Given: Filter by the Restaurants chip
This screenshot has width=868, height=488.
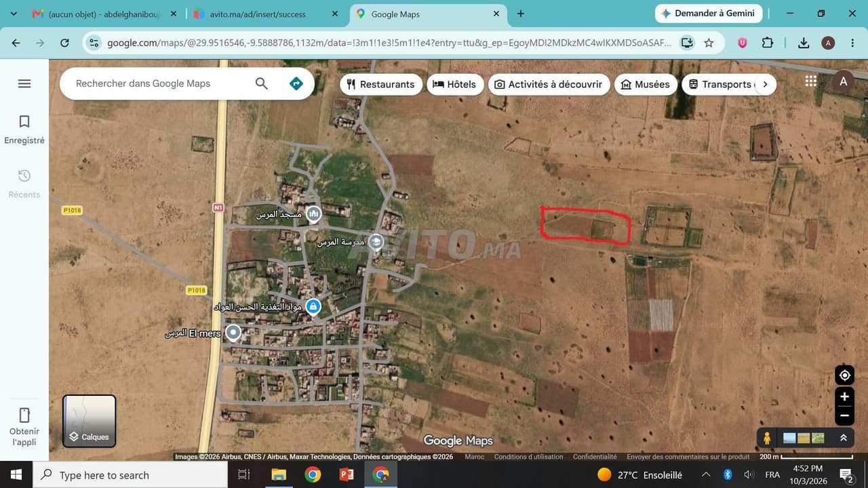Looking at the screenshot, I should pyautogui.click(x=380, y=84).
